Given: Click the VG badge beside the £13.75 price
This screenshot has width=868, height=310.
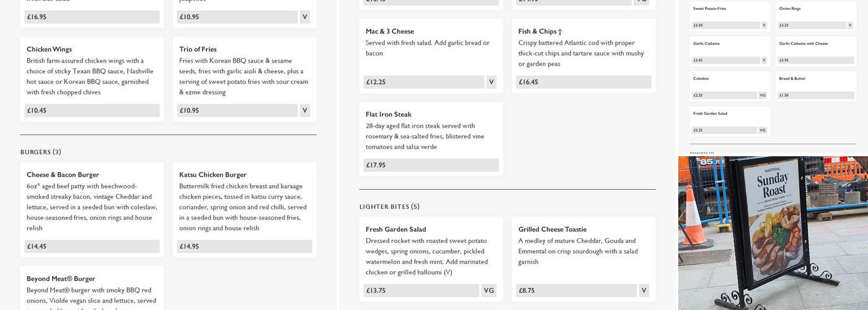Looking at the screenshot, I should [x=489, y=290].
